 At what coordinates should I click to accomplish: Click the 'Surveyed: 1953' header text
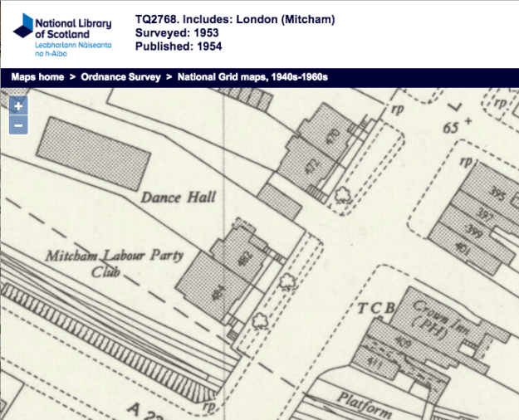177,32
